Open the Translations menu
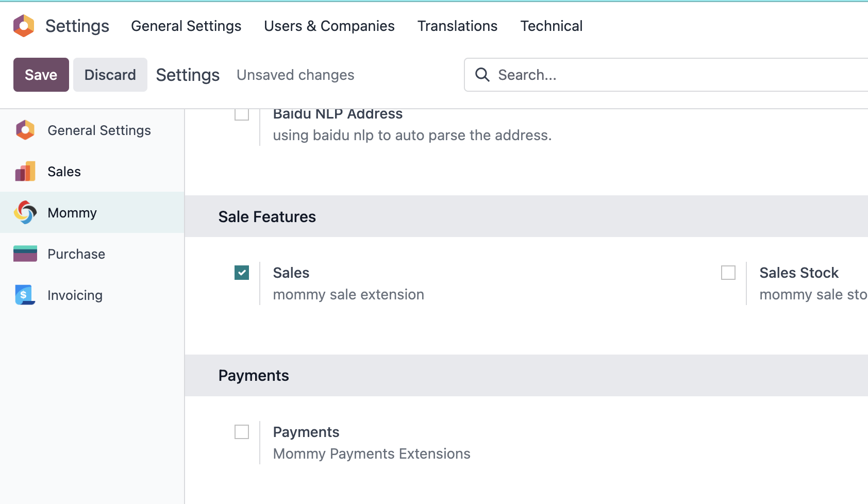The image size is (868, 504). pyautogui.click(x=457, y=26)
